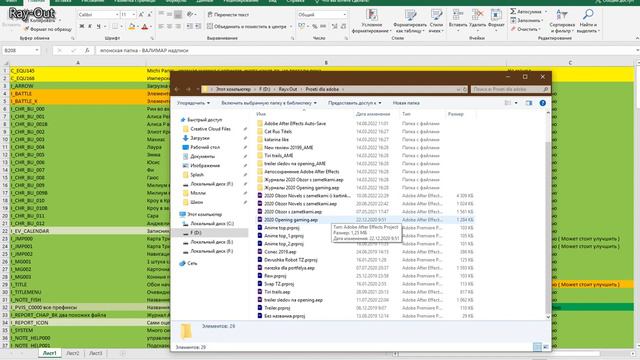Click the refresh icon in Explorer address bar
The width and height of the screenshot is (640, 360).
[x=464, y=89]
